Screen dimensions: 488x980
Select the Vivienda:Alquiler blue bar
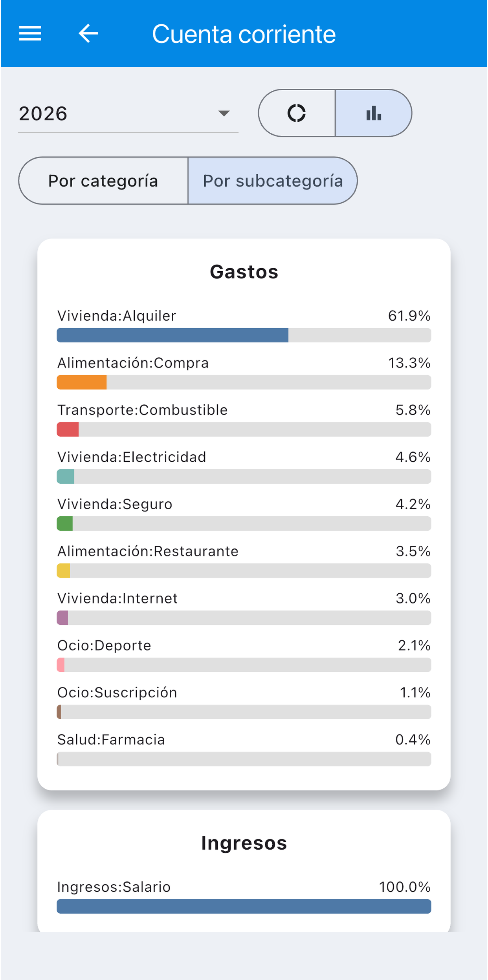[x=172, y=335]
